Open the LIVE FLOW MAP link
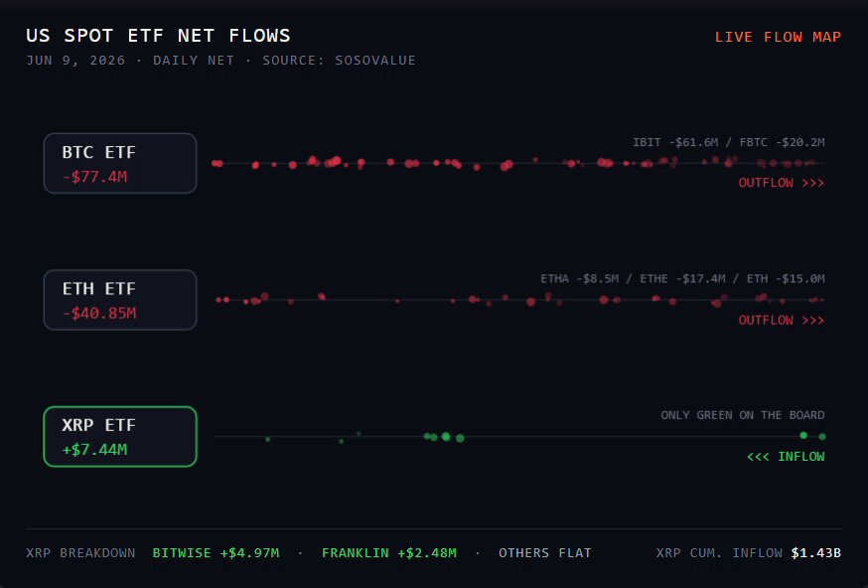Viewport: 868px width, 588px height. (778, 37)
